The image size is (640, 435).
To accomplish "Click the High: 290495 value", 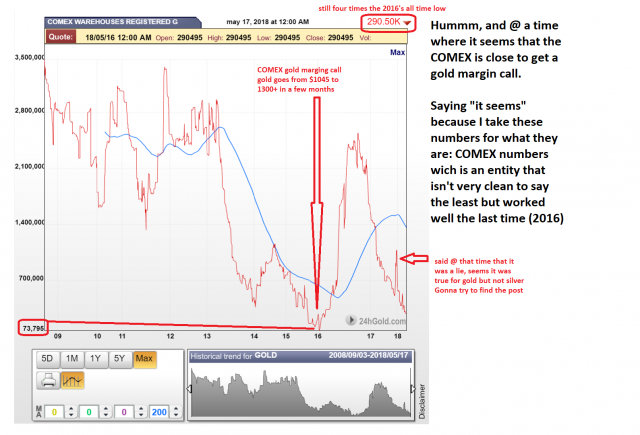I will 229,38.
